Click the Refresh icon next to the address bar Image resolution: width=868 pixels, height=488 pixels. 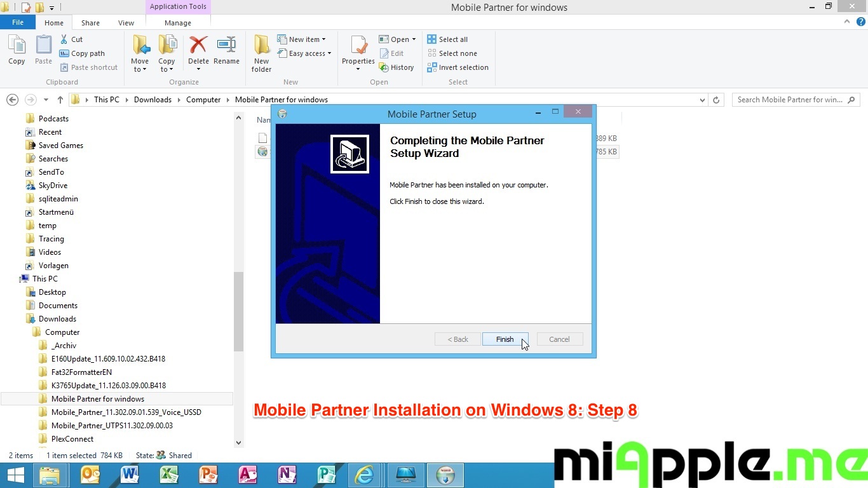coord(716,100)
